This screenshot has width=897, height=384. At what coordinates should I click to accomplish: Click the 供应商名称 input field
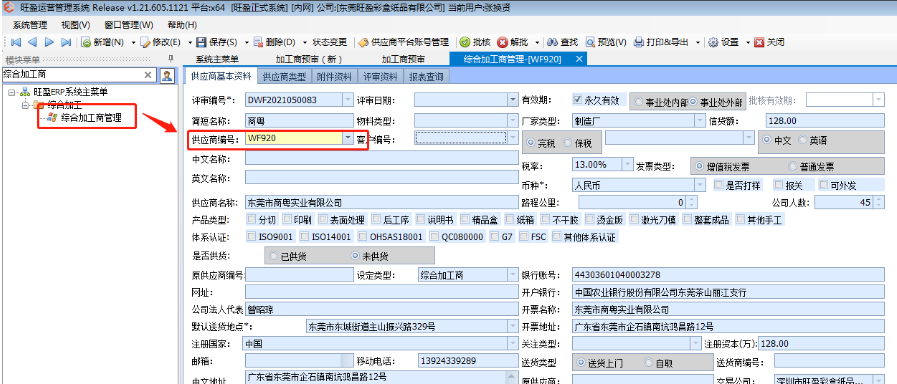[x=381, y=203]
